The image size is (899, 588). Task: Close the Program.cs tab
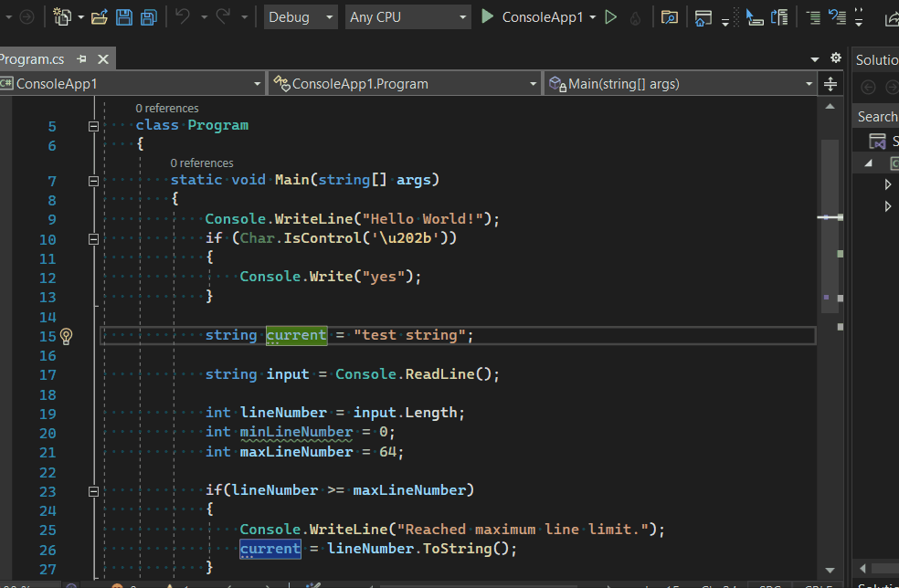tap(102, 59)
